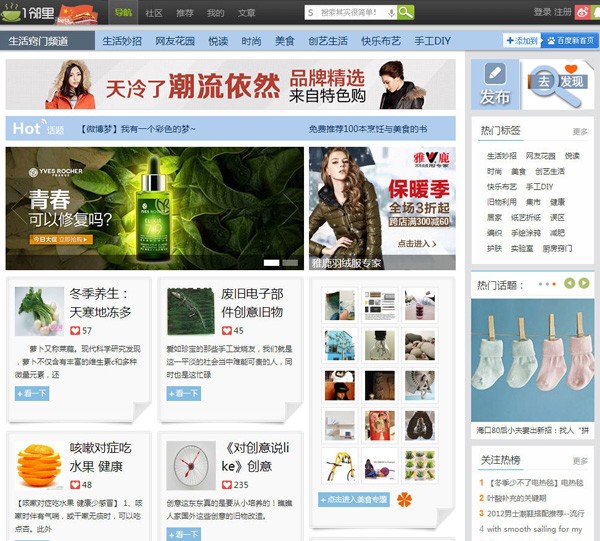Click 实验室 tag in 热门标签

click(x=522, y=248)
